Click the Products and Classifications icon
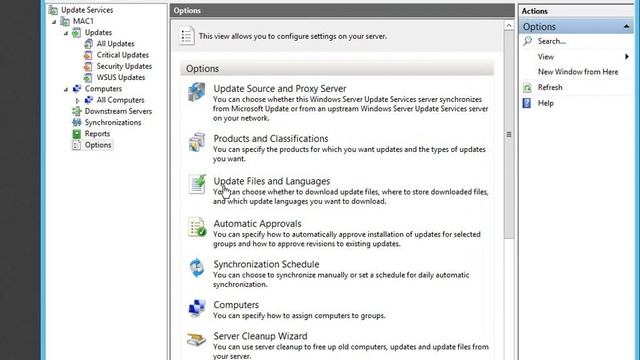 (196, 142)
